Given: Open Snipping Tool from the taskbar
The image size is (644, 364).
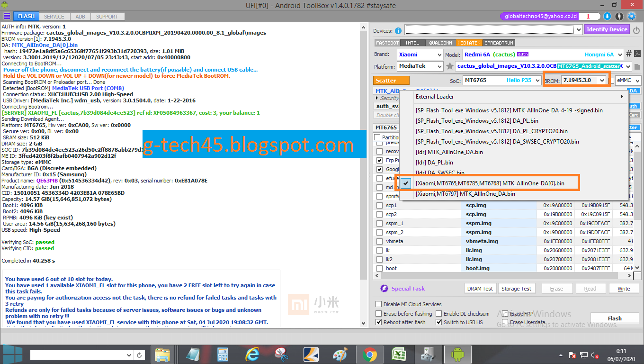Looking at the screenshot, I should pyautogui.click(x=282, y=355).
